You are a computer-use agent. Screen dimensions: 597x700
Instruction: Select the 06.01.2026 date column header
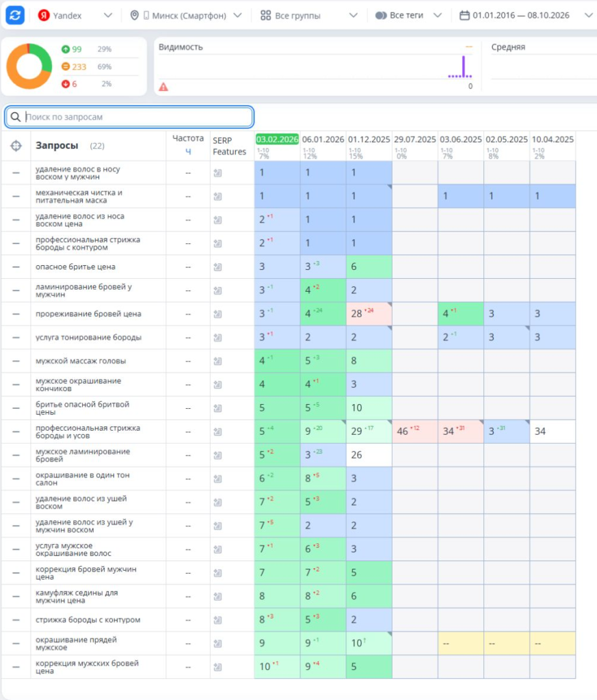coord(323,139)
